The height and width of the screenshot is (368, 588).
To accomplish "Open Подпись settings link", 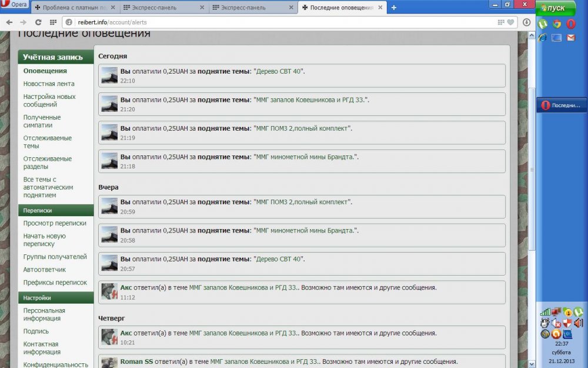I will [x=36, y=331].
